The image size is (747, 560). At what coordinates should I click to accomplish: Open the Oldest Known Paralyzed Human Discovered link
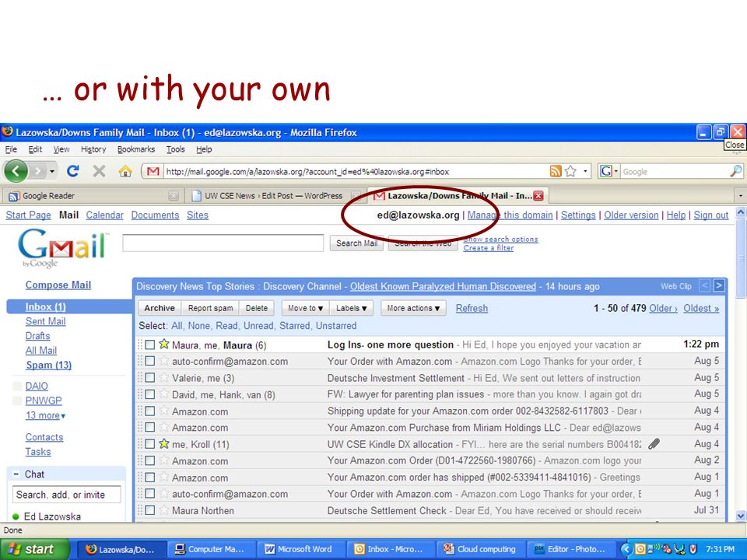coord(443,286)
